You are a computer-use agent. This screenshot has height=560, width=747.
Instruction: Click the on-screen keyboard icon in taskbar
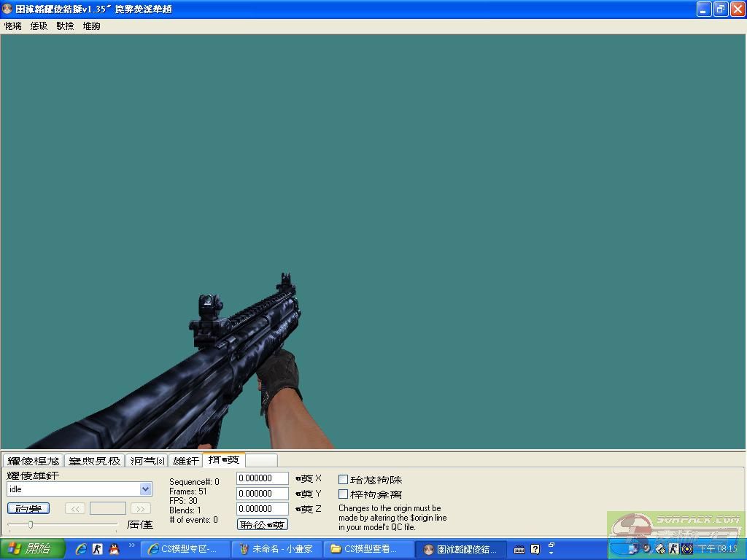[519, 549]
